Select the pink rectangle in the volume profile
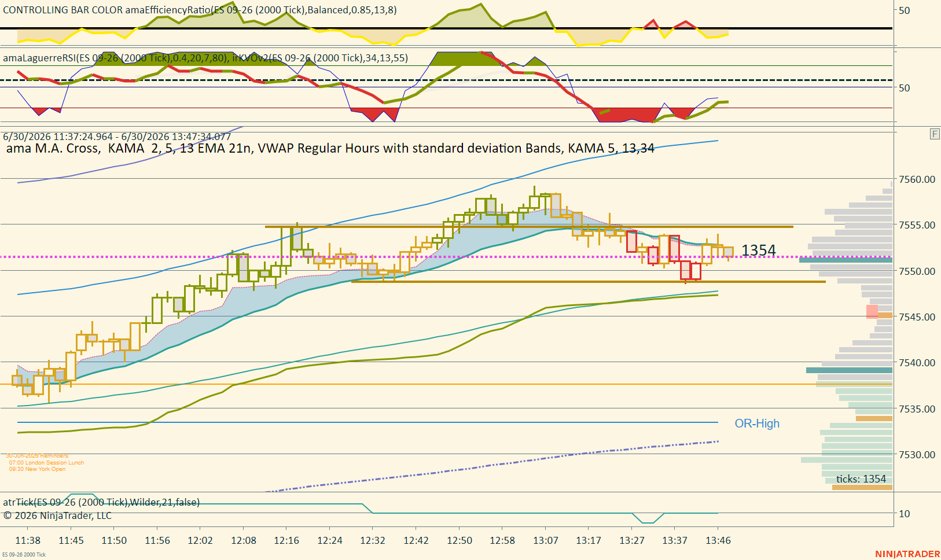Image resolution: width=941 pixels, height=560 pixels. coord(872,312)
